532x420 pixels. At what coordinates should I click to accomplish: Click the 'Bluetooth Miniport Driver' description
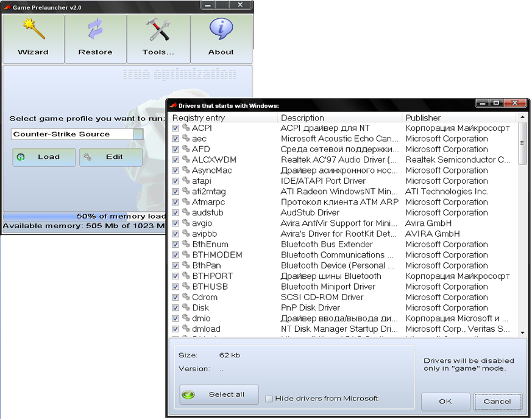tap(328, 287)
